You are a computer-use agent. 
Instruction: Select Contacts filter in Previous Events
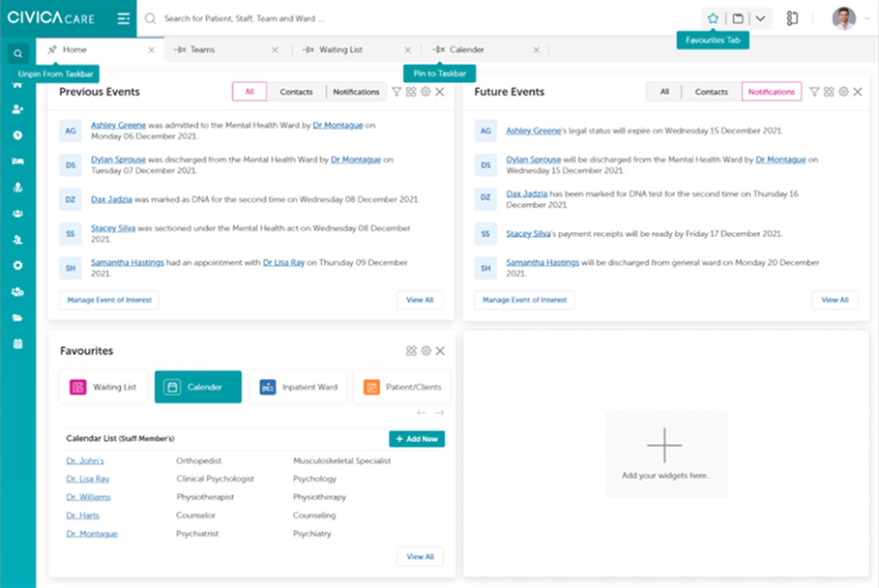coord(297,92)
